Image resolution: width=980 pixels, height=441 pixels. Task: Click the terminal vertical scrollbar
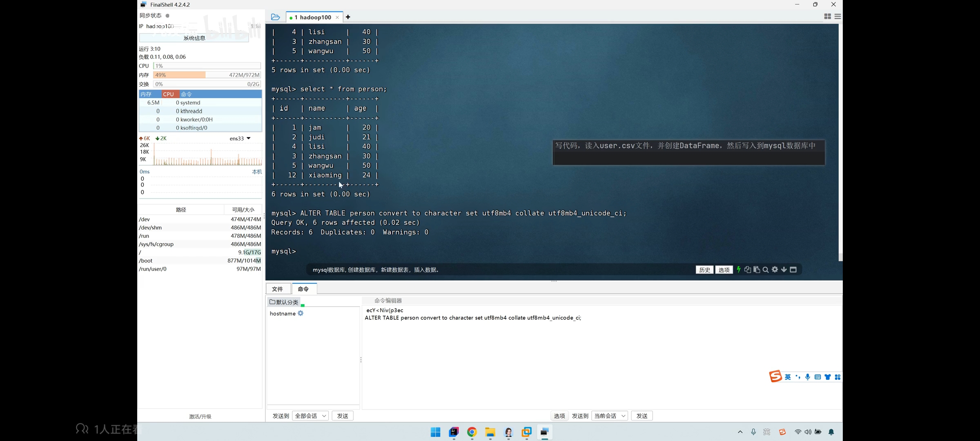[x=840, y=143]
